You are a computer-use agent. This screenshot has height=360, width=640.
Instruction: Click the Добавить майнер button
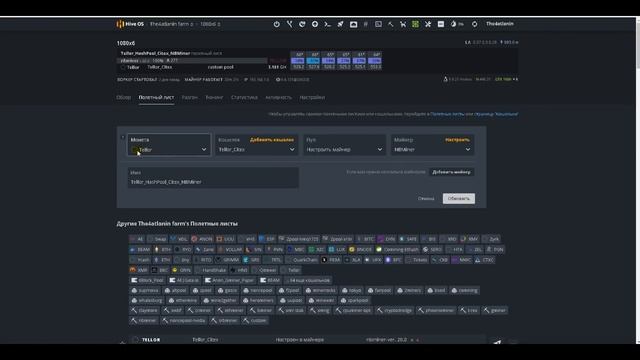click(451, 172)
